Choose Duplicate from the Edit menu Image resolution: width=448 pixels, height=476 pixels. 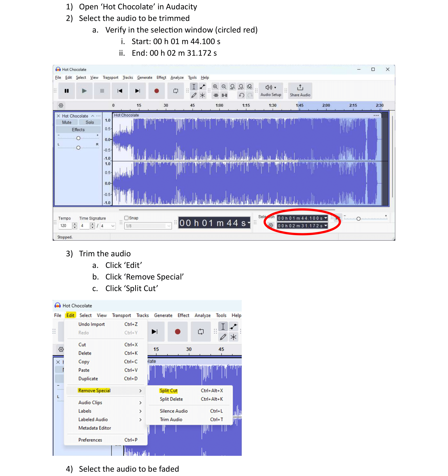(105, 379)
